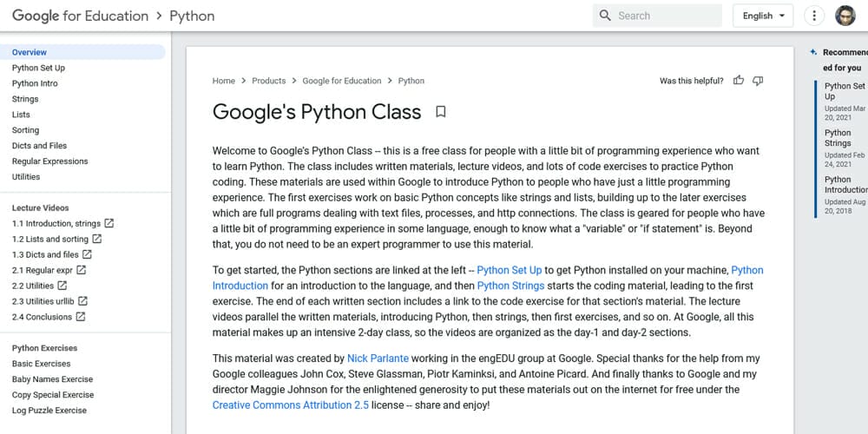The image size is (868, 434).
Task: Go to Baby Names Exercise
Action: point(53,379)
